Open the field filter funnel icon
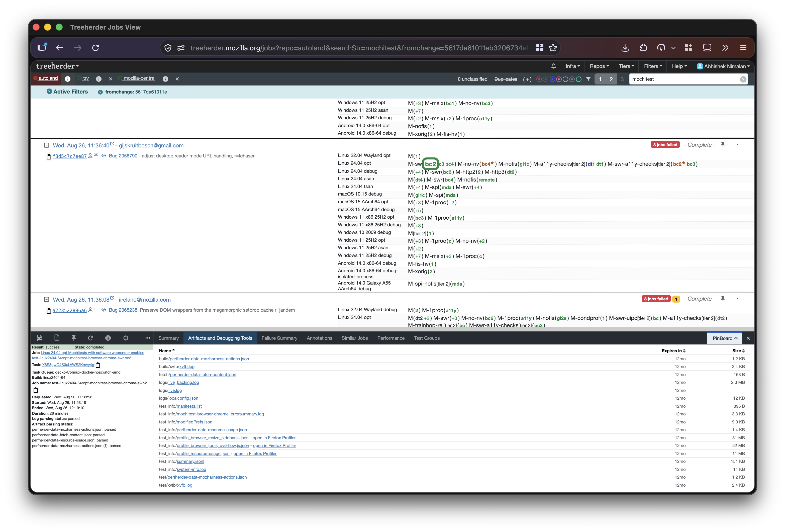The width and height of the screenshot is (785, 532). pyautogui.click(x=588, y=79)
